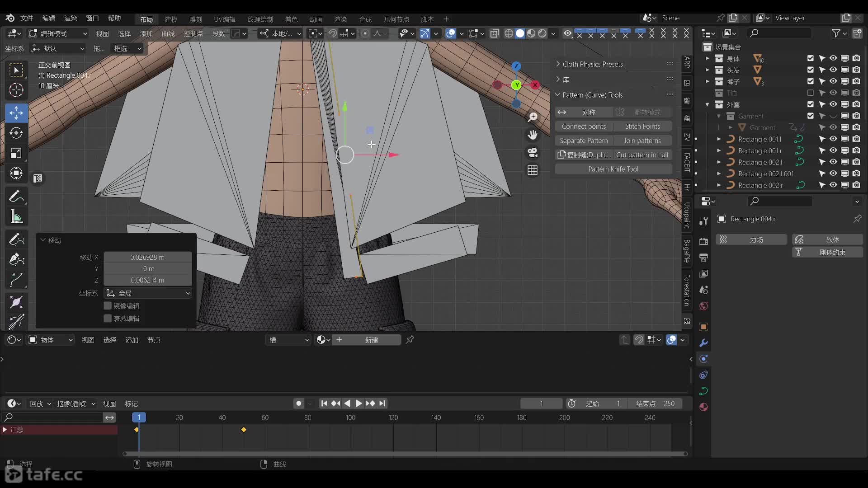Viewport: 868px width, 488px height.
Task: Open the Render properties tab
Action: pos(703,242)
